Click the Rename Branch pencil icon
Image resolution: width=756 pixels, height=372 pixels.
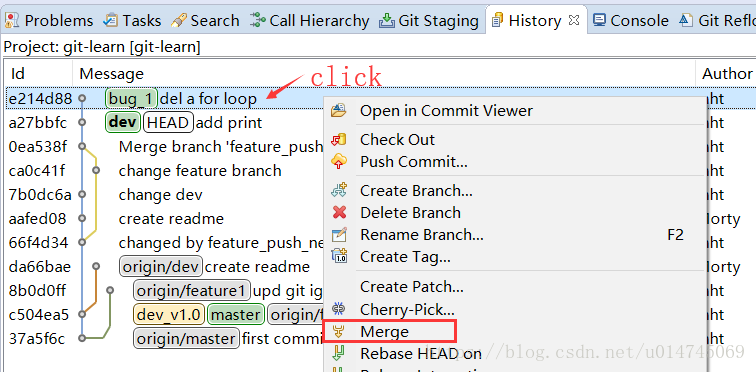[x=339, y=235]
